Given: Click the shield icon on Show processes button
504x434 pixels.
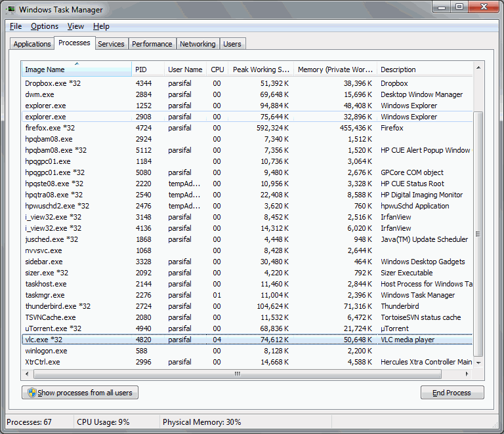Looking at the screenshot, I should [x=31, y=393].
